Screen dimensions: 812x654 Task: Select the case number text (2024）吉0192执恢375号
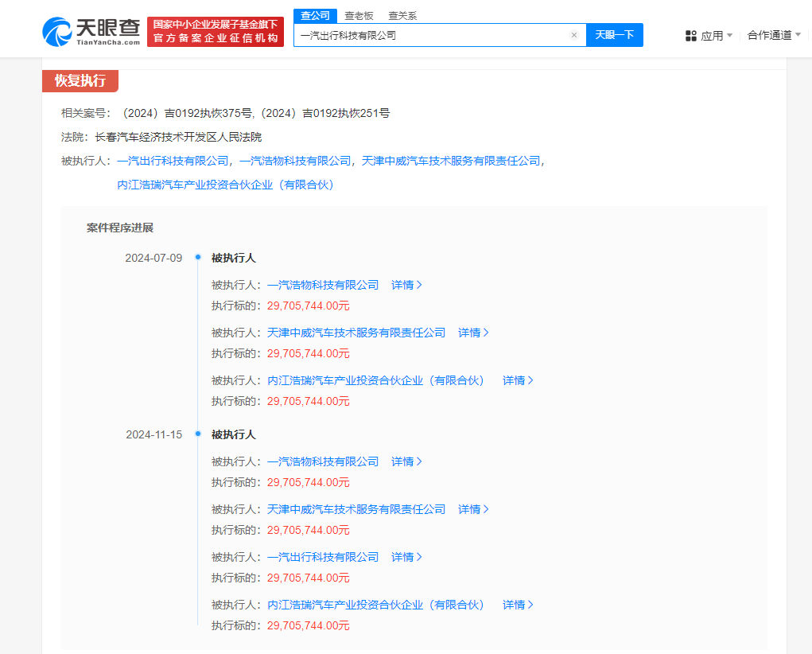click(186, 114)
